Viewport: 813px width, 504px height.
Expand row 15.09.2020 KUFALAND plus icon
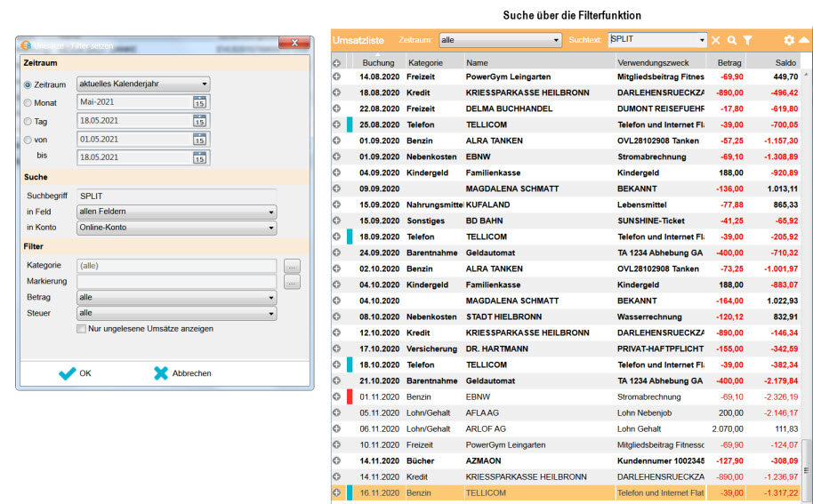(x=336, y=204)
